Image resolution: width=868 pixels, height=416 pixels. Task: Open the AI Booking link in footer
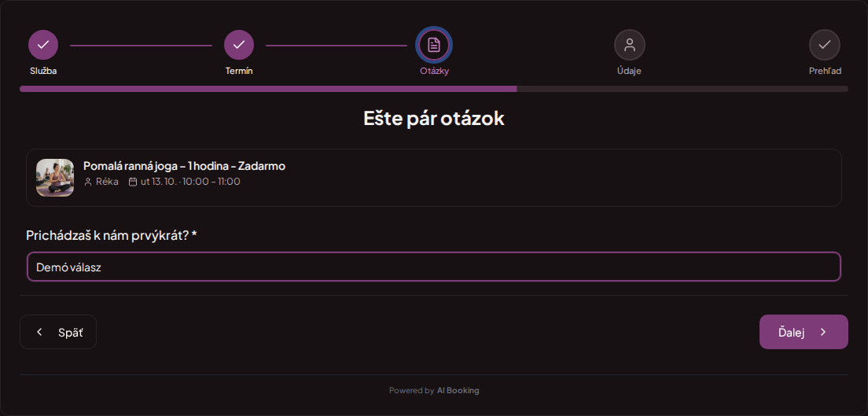458,391
